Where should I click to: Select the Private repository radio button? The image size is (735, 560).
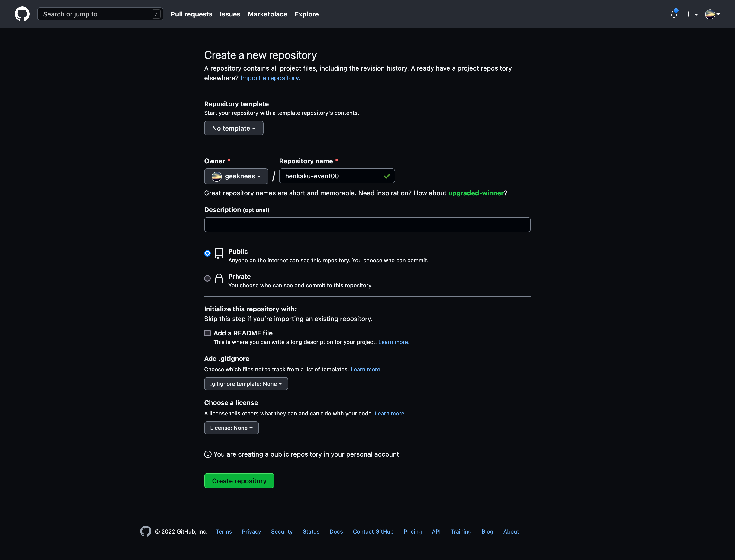(207, 278)
